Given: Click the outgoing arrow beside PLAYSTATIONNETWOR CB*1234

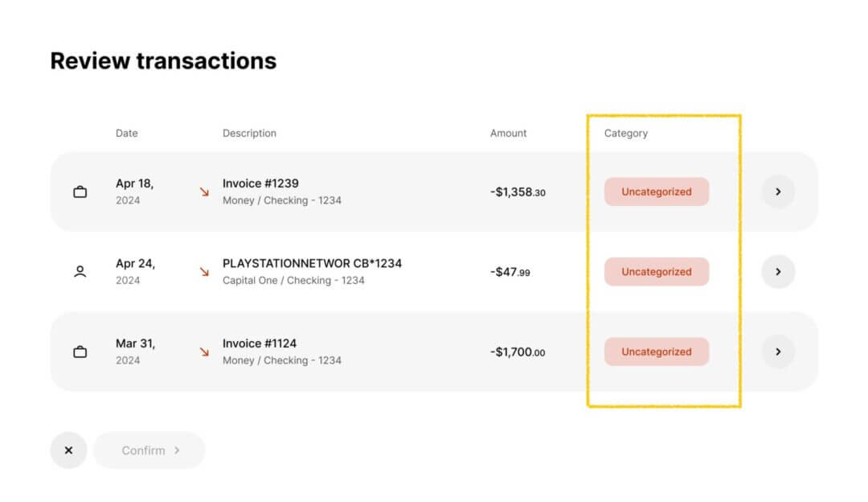Looking at the screenshot, I should (204, 271).
